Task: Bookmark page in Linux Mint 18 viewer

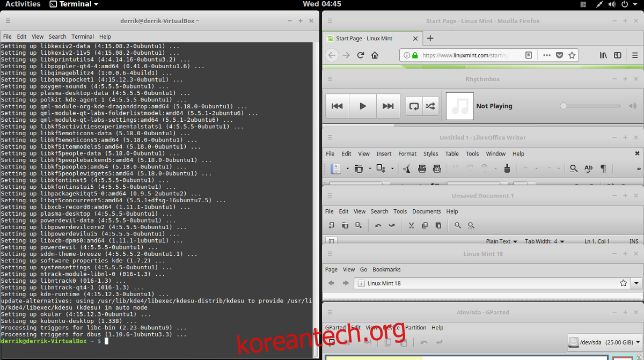Action: click(623, 283)
